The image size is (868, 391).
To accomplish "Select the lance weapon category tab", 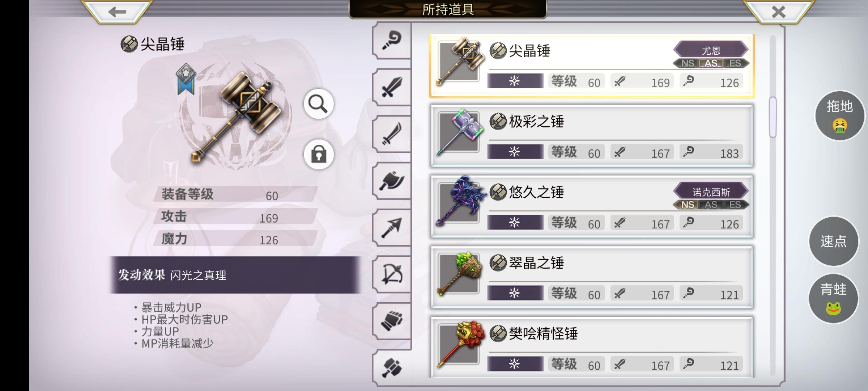I will [x=392, y=228].
